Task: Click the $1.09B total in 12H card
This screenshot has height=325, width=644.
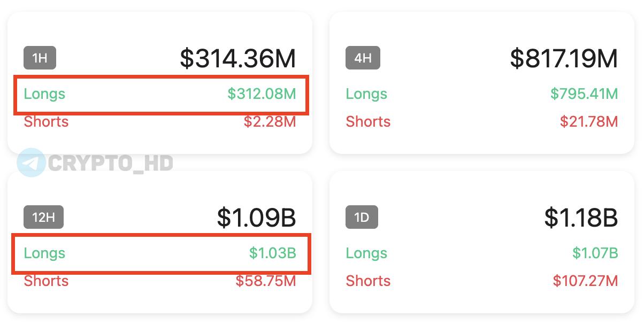Action: coord(256,218)
